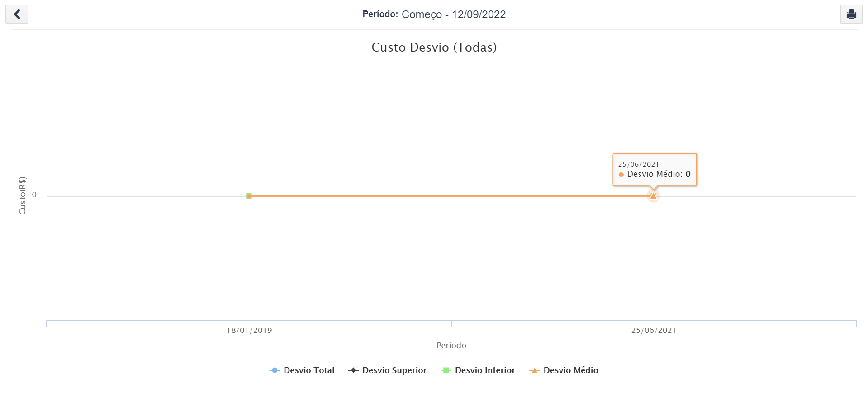Hide the Desvio Superior series via its label
The width and height of the screenshot is (868, 394).
tap(394, 370)
